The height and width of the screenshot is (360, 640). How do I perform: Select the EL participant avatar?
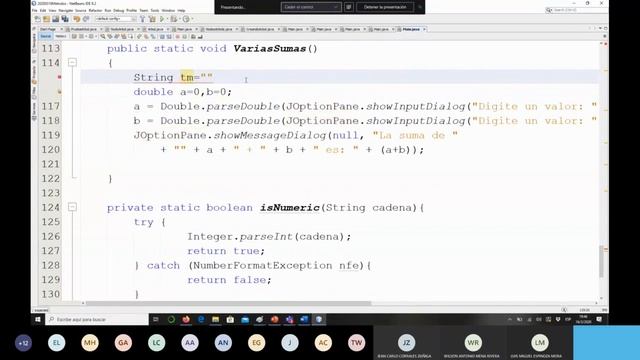(x=56, y=343)
